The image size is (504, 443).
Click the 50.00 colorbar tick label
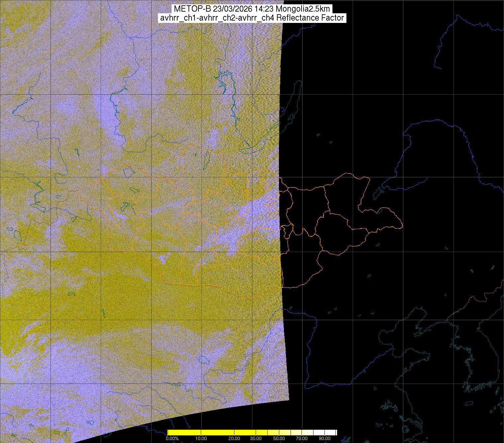279,439
